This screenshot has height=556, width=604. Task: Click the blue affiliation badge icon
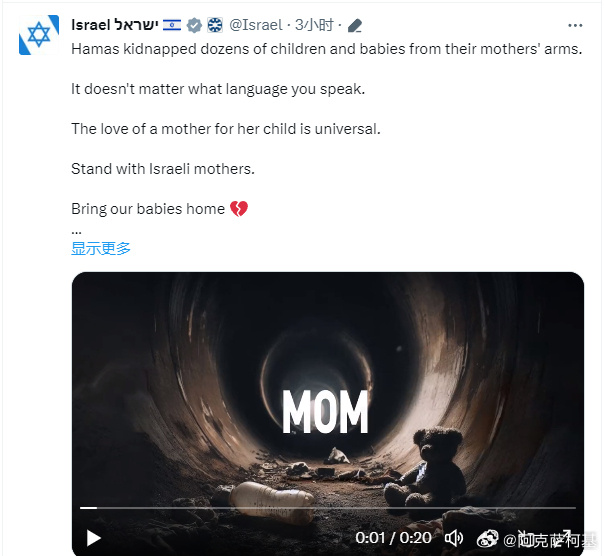(215, 25)
